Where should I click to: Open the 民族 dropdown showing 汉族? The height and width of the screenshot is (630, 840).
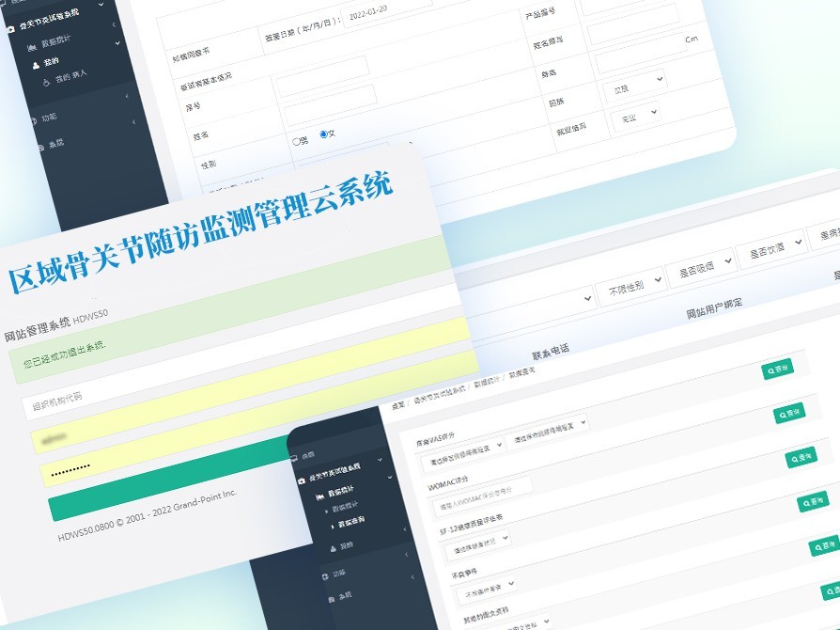click(636, 86)
